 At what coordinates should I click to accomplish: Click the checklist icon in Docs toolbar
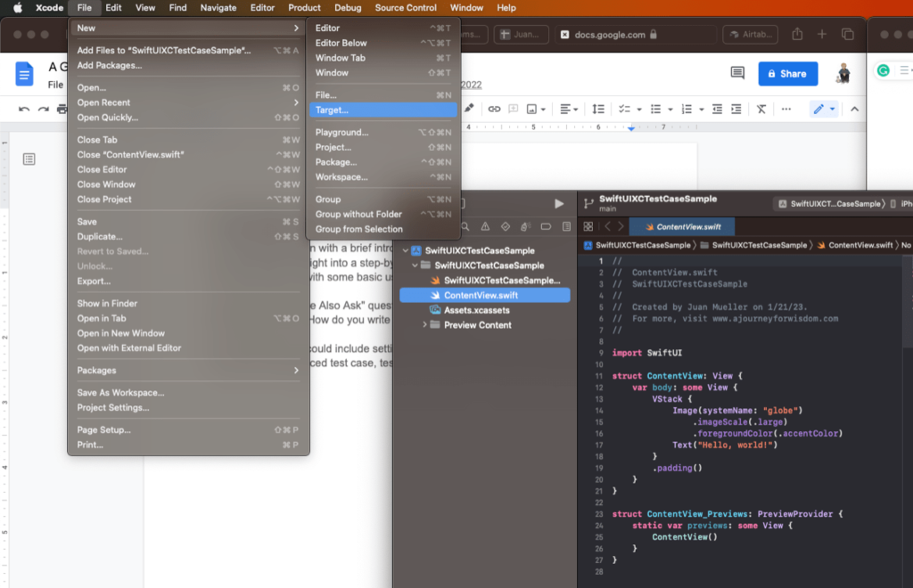coord(624,109)
